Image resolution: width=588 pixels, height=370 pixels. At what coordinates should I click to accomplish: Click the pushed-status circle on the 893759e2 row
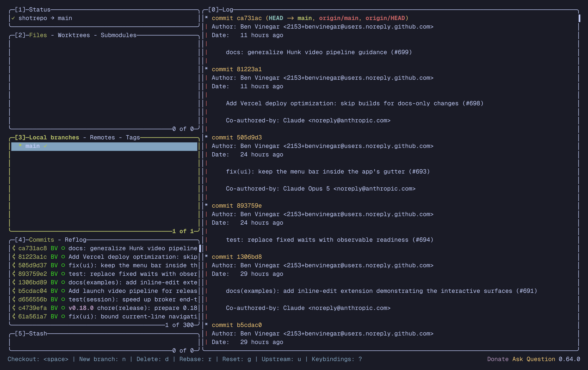(x=63, y=274)
